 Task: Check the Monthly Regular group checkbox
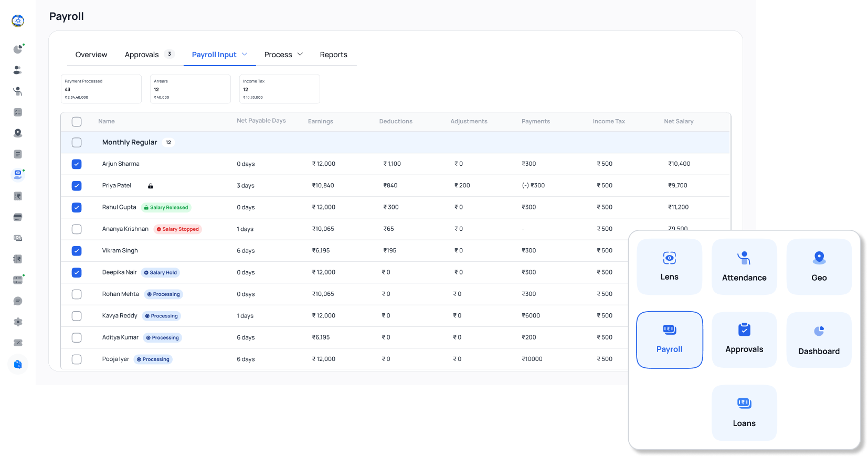tap(77, 142)
